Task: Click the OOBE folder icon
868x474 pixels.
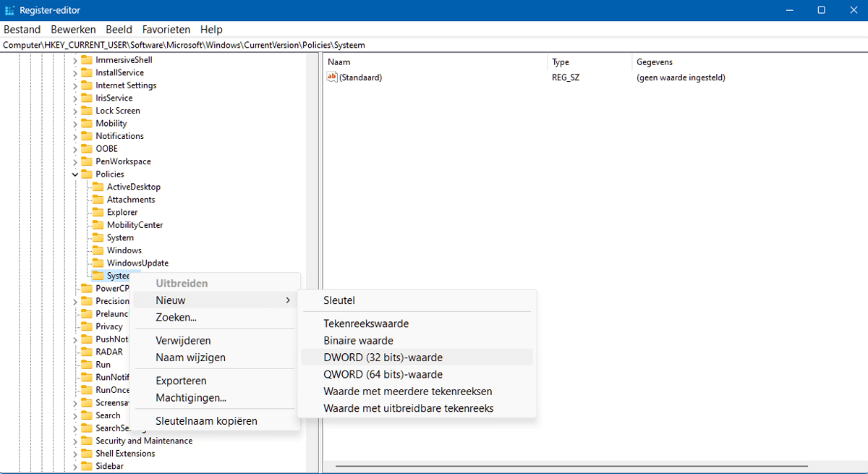Action: [x=87, y=148]
